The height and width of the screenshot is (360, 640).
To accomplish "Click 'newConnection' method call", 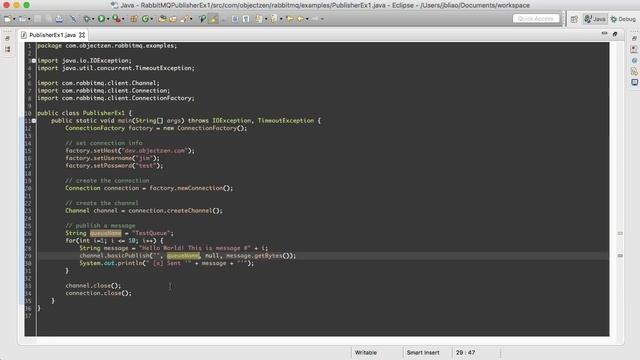I will pos(199,188).
